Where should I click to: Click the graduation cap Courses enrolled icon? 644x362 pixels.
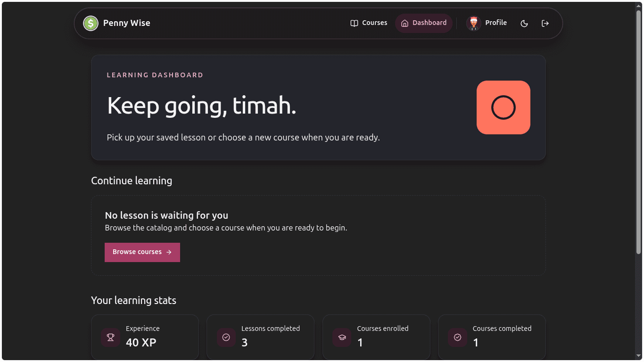point(342,337)
